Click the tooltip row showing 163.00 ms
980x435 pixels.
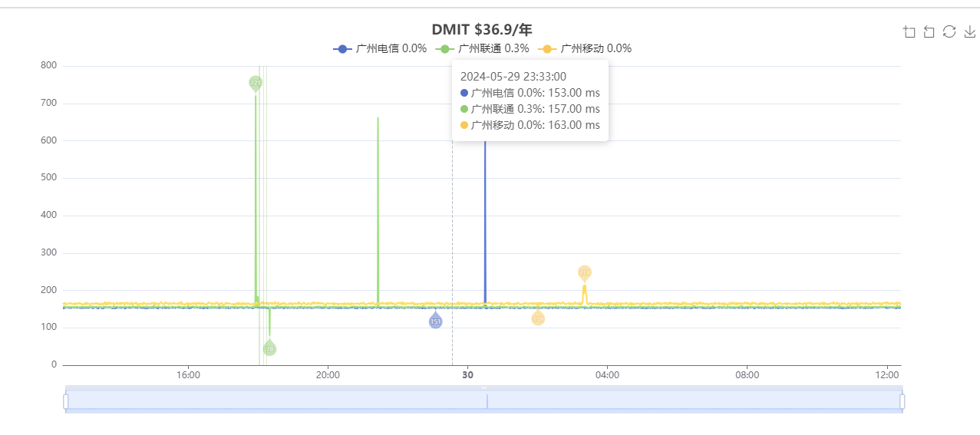(530, 125)
